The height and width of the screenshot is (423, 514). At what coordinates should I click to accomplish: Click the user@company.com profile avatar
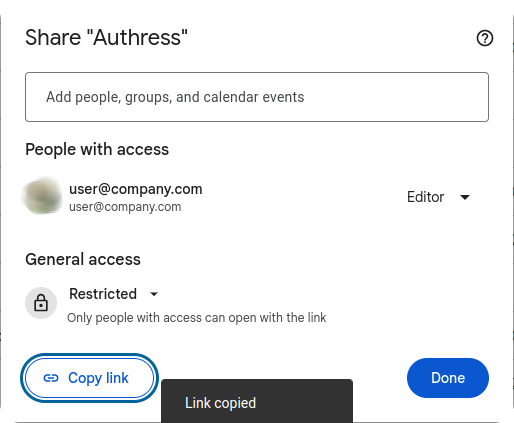point(42,197)
